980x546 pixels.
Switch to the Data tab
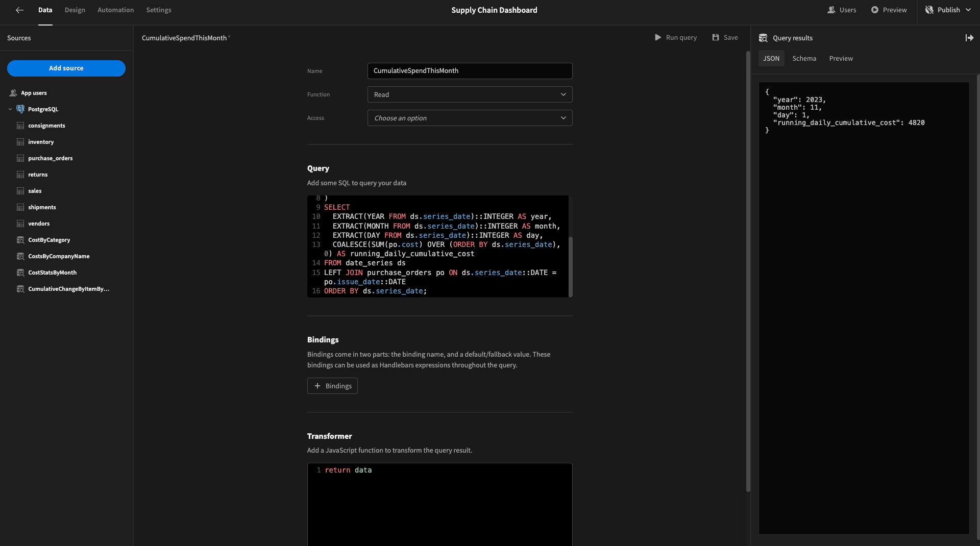point(45,10)
